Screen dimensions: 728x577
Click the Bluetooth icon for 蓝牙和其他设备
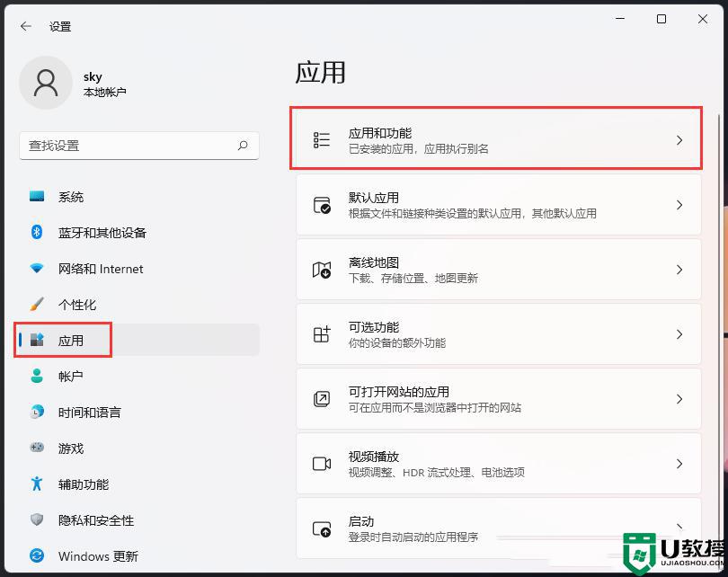point(37,232)
